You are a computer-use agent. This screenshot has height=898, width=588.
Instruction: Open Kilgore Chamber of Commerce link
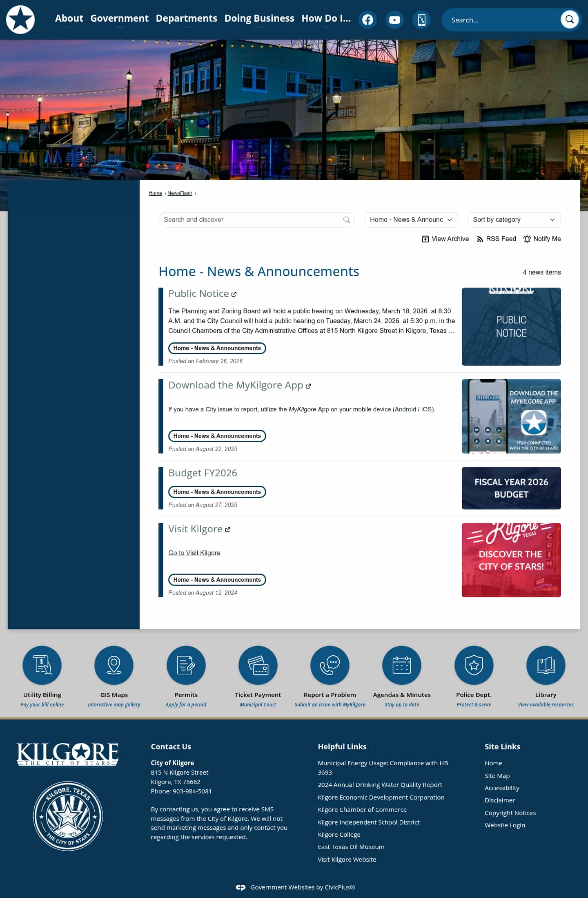tap(362, 810)
